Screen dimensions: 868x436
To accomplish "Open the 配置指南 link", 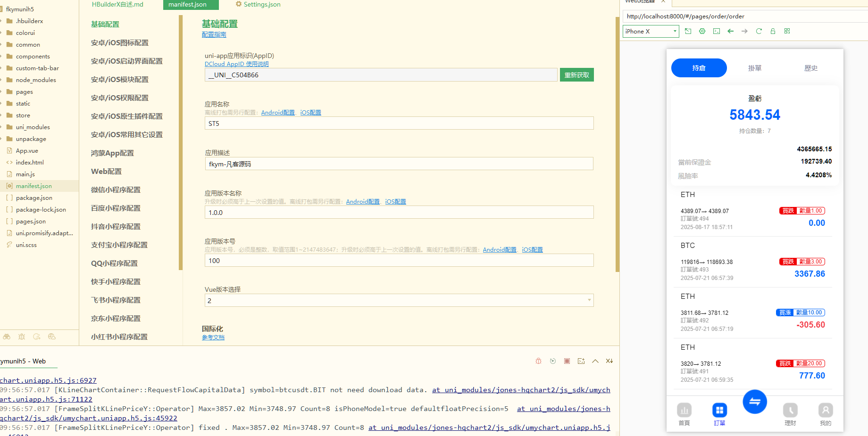I will [x=214, y=34].
